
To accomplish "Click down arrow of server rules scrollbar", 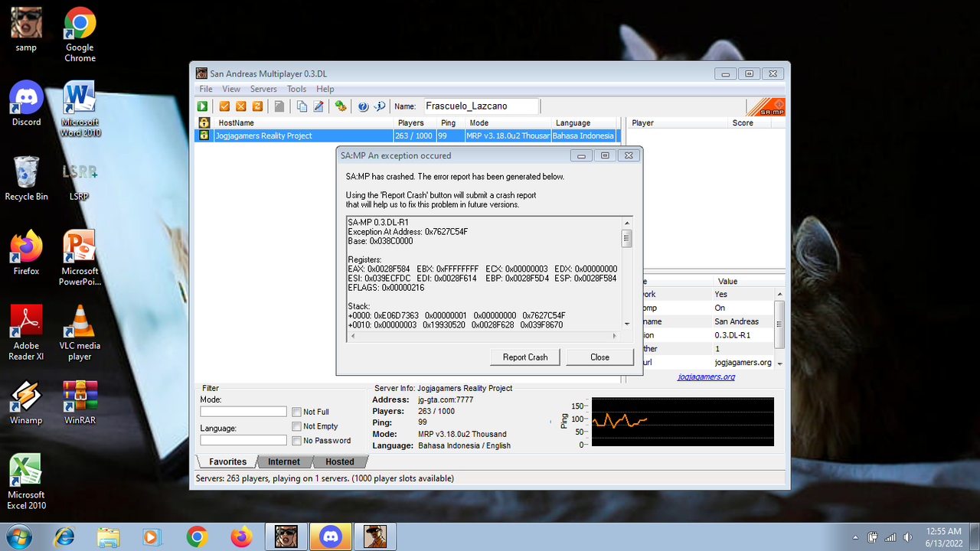I will [779, 364].
